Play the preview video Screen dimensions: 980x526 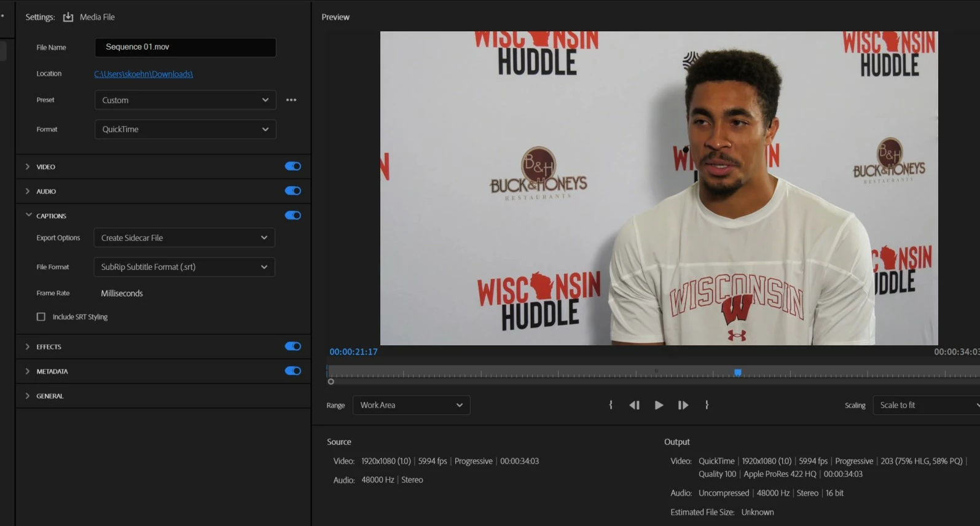point(659,405)
